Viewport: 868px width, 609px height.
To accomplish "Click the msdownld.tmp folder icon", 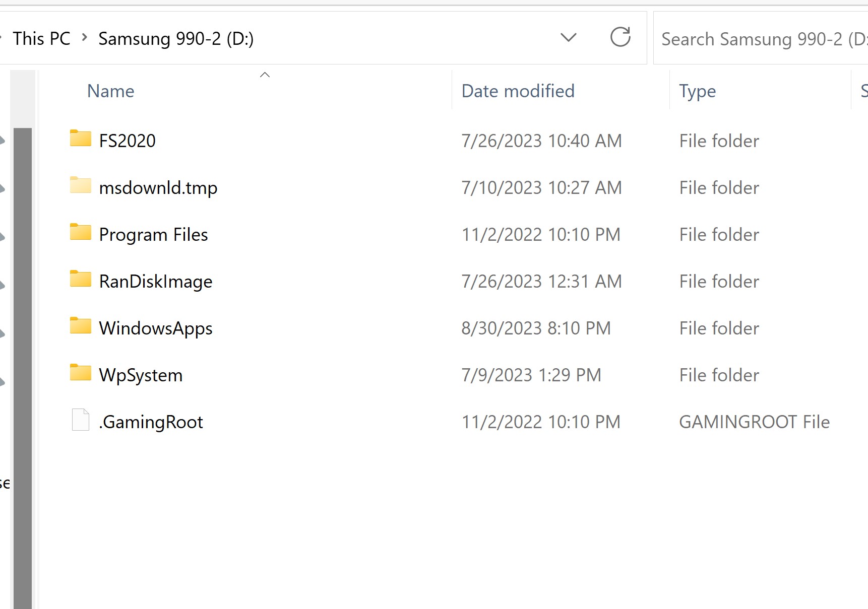I will (x=81, y=185).
